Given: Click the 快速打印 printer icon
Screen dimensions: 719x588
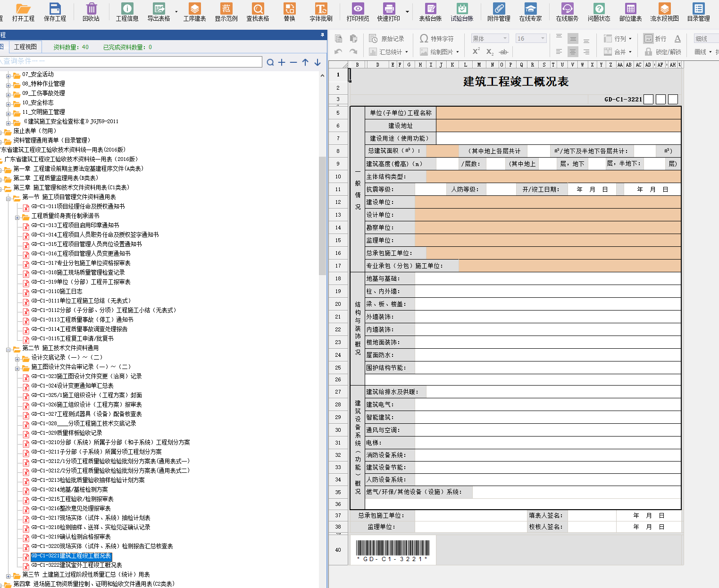Looking at the screenshot, I should (388, 12).
